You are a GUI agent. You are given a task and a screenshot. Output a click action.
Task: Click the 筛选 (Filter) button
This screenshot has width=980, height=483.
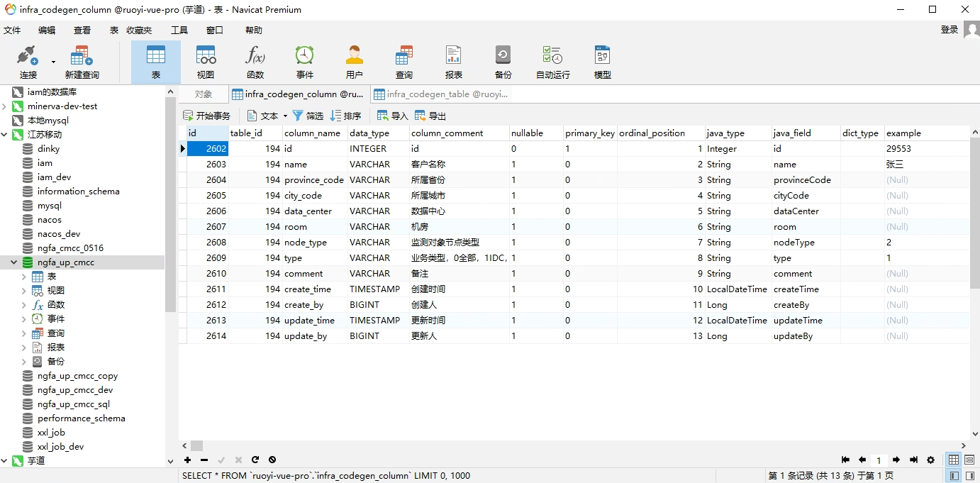coord(308,116)
